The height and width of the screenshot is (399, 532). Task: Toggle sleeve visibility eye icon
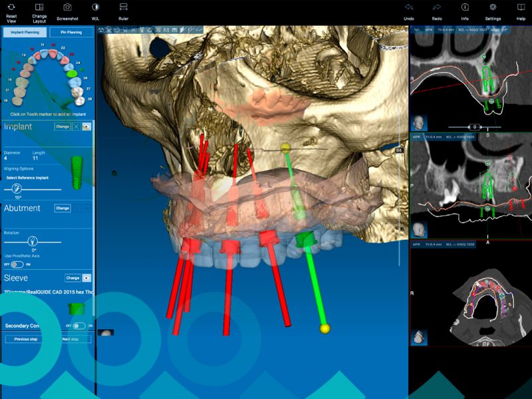[87, 278]
